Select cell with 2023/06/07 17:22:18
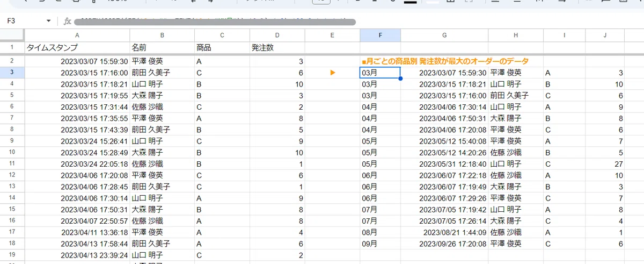The image size is (644, 264). [444, 175]
